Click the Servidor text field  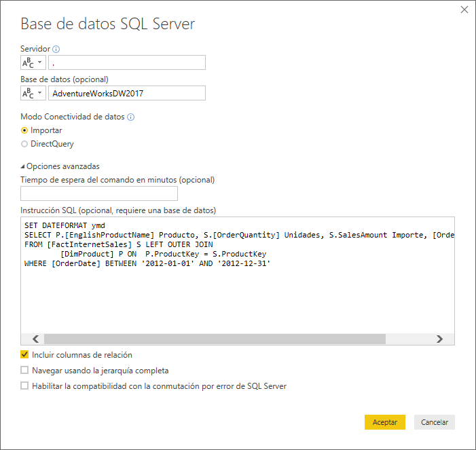coord(127,62)
